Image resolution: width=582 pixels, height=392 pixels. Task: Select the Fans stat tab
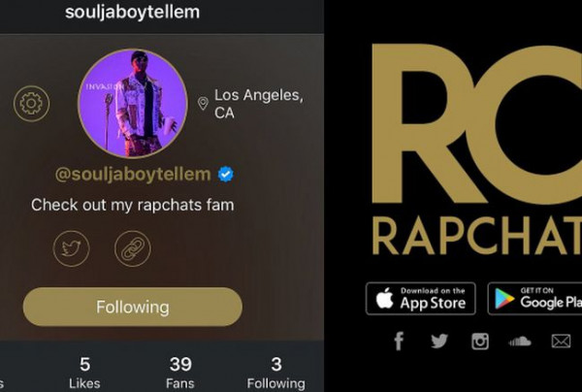pos(180,373)
